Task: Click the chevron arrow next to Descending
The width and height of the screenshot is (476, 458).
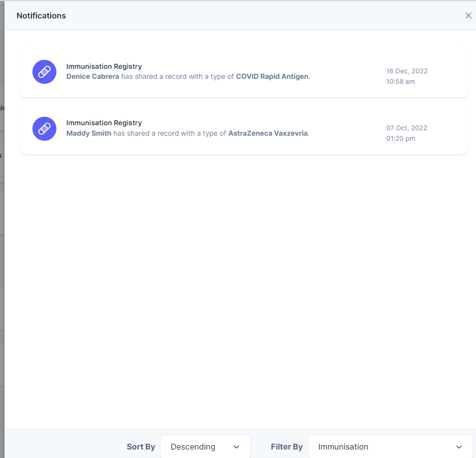Action: [237, 447]
